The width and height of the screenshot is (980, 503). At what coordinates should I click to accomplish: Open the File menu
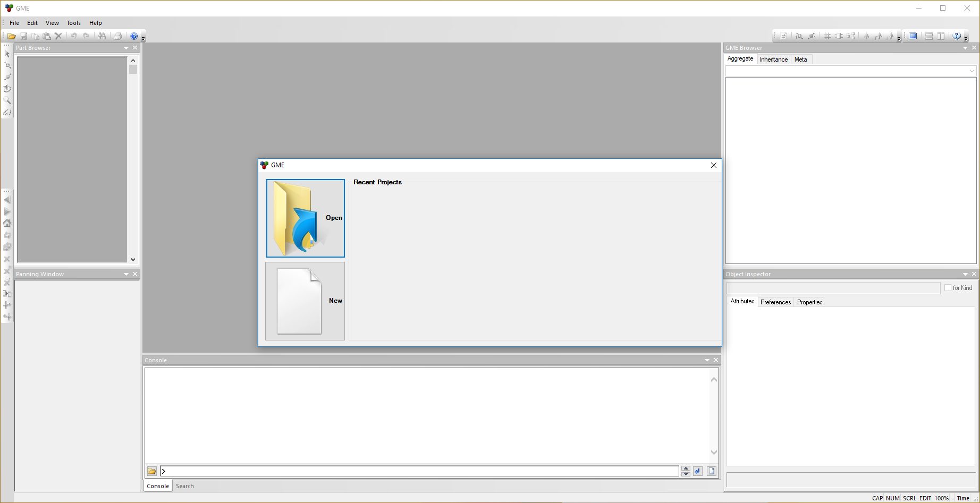(x=14, y=23)
